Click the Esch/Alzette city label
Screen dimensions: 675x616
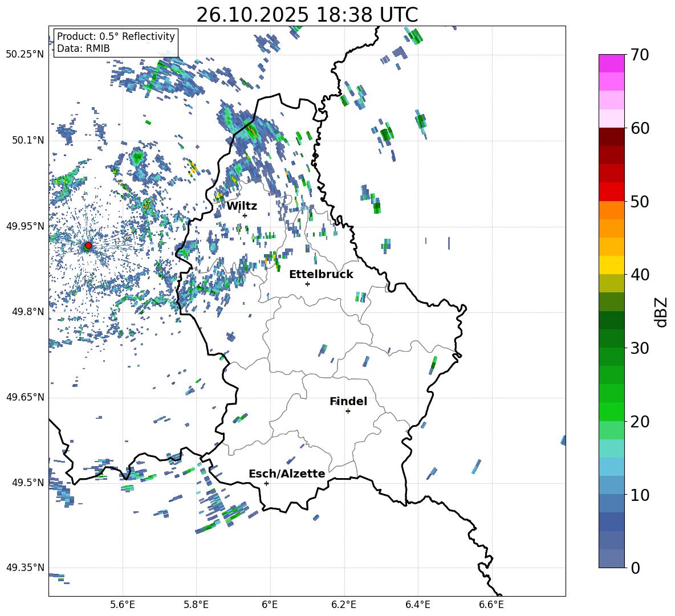(x=287, y=474)
